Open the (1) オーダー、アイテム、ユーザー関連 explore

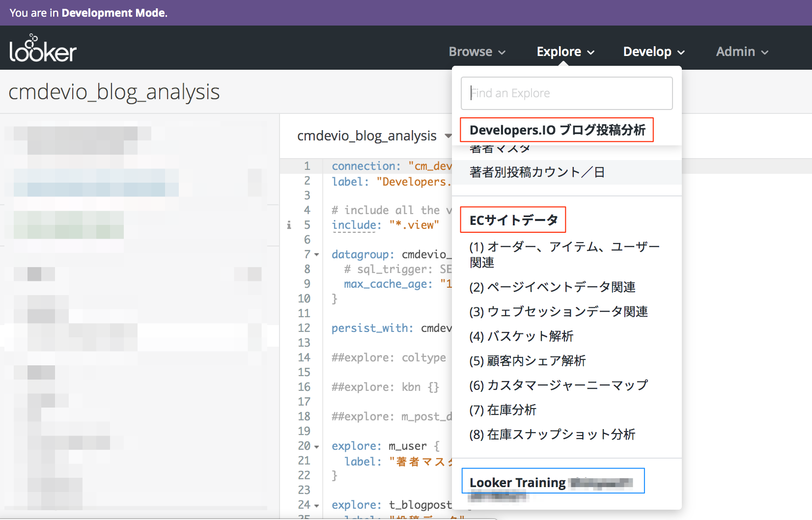(564, 254)
